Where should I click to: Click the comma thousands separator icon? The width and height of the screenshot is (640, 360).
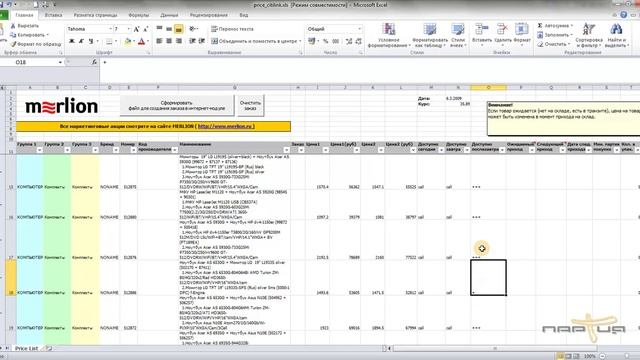pyautogui.click(x=336, y=41)
